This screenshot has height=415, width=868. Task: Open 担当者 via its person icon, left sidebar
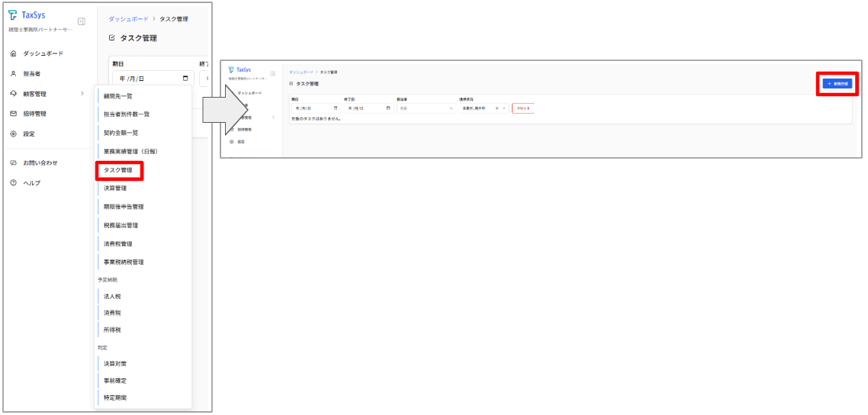coord(13,73)
